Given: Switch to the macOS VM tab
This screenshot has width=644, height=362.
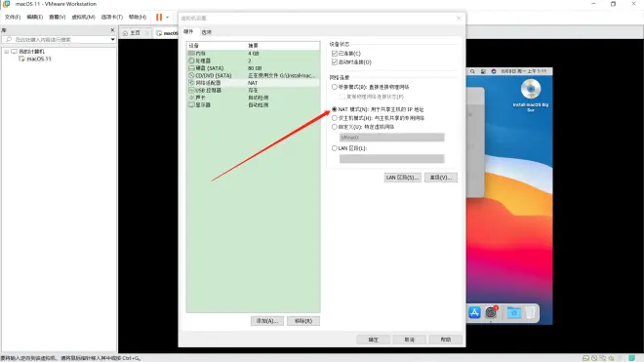Looking at the screenshot, I should point(167,33).
